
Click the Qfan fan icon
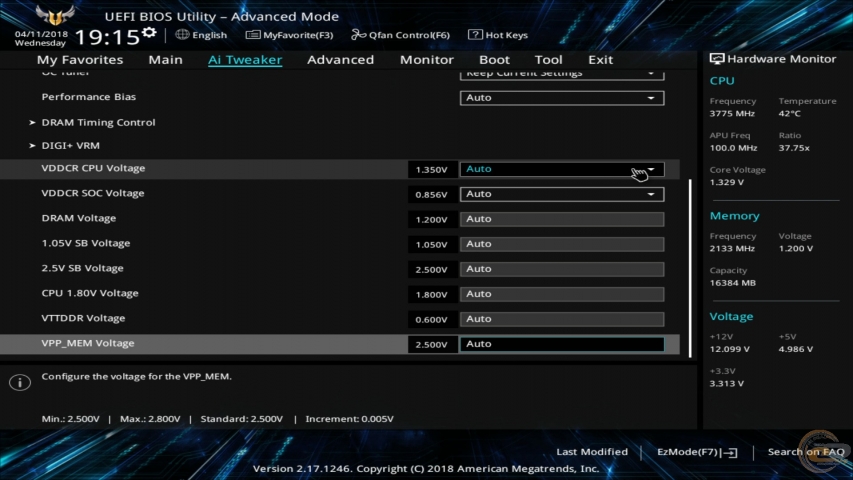point(358,35)
